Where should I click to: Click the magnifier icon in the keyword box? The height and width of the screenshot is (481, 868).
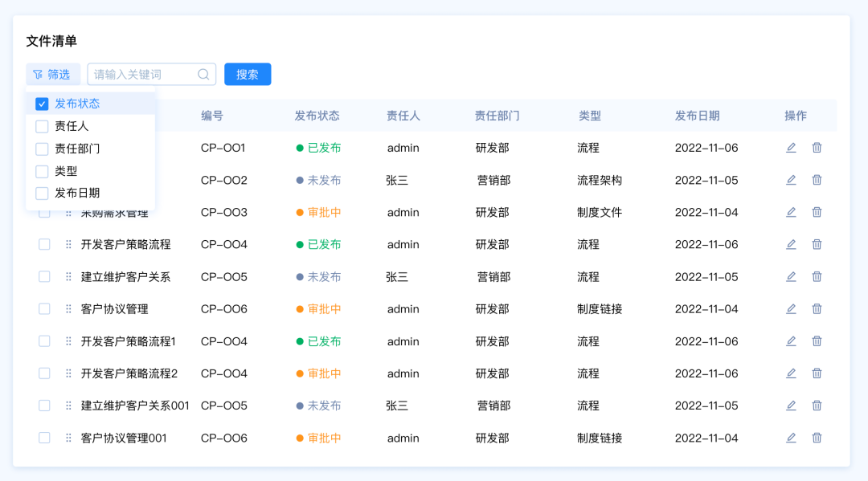(203, 75)
